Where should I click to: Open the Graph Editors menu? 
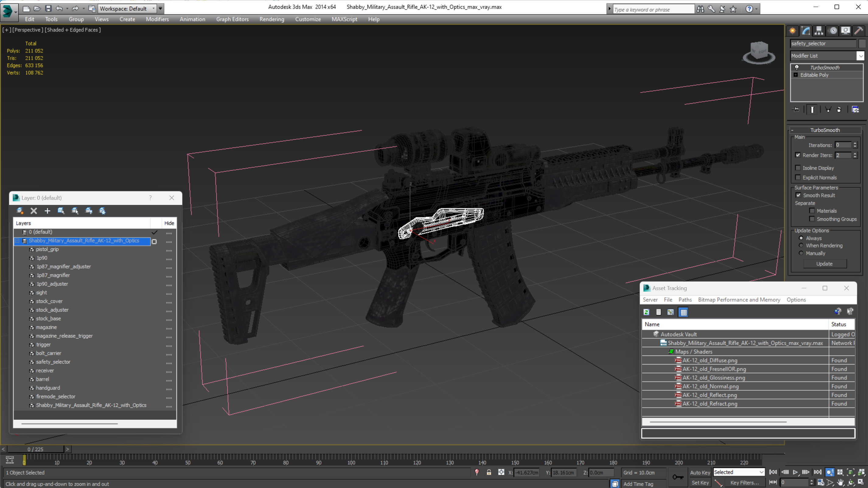(232, 19)
